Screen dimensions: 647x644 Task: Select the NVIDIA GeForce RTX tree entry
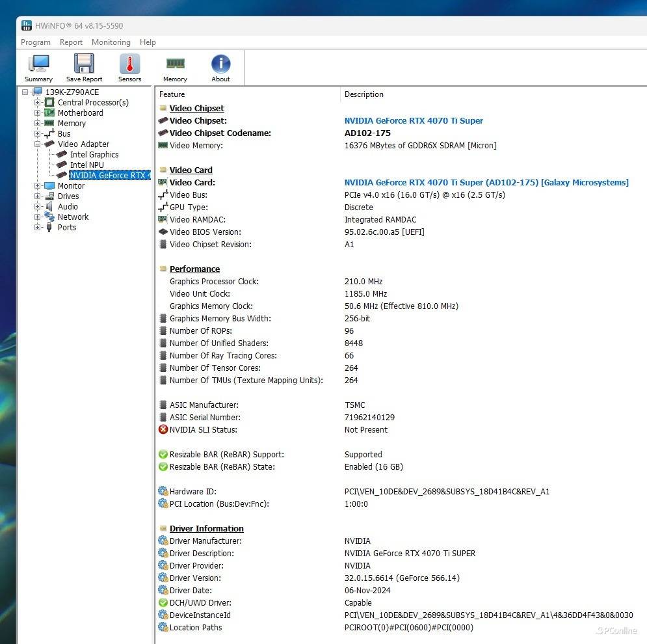coord(109,176)
